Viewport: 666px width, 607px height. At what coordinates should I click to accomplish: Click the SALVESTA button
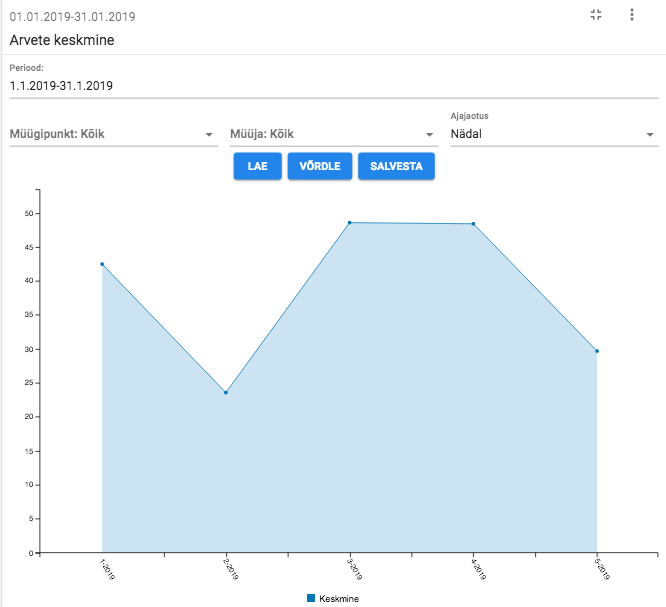(x=396, y=167)
